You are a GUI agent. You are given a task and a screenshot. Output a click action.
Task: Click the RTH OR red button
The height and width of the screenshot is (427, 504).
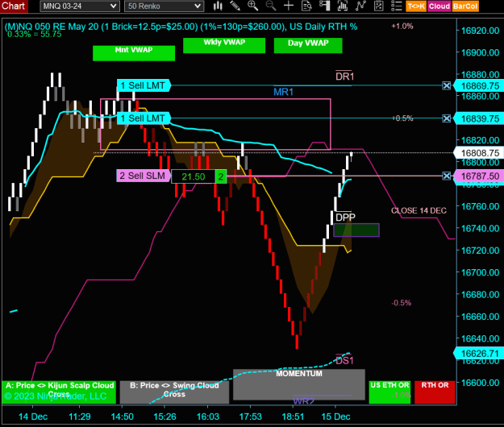tap(435, 392)
